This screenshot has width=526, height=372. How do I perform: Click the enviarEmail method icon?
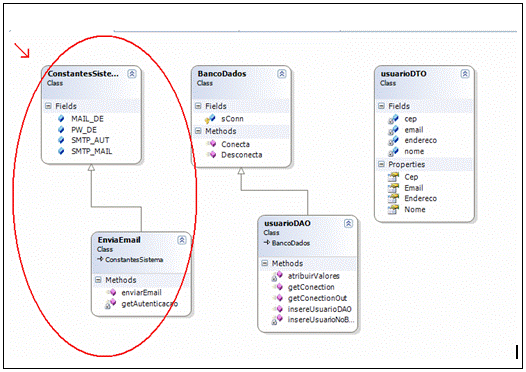[x=111, y=293]
